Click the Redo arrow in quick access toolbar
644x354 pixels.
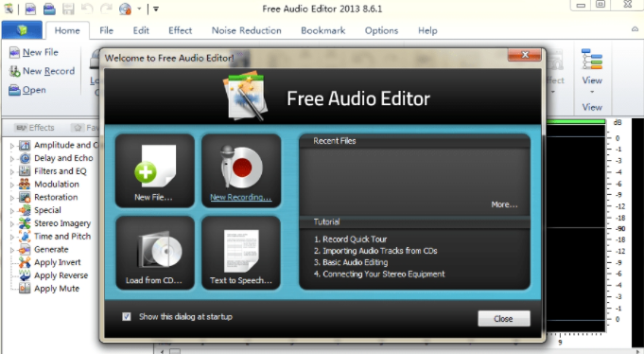click(106, 9)
